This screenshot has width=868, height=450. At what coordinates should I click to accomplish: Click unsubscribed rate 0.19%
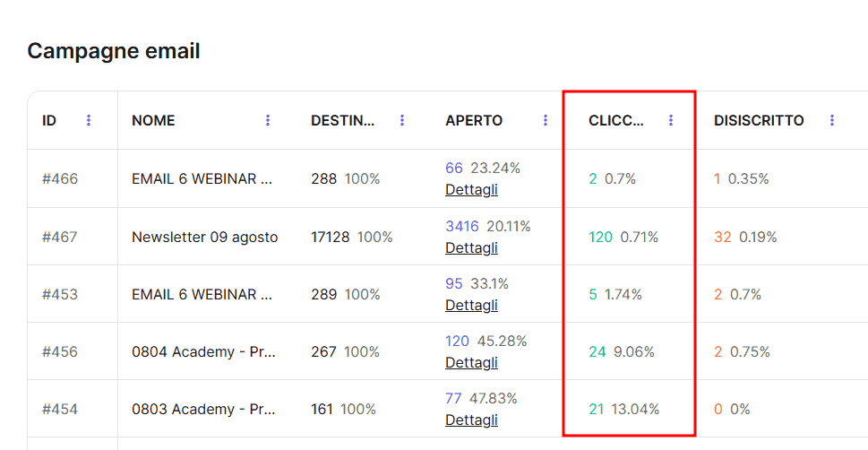(758, 238)
